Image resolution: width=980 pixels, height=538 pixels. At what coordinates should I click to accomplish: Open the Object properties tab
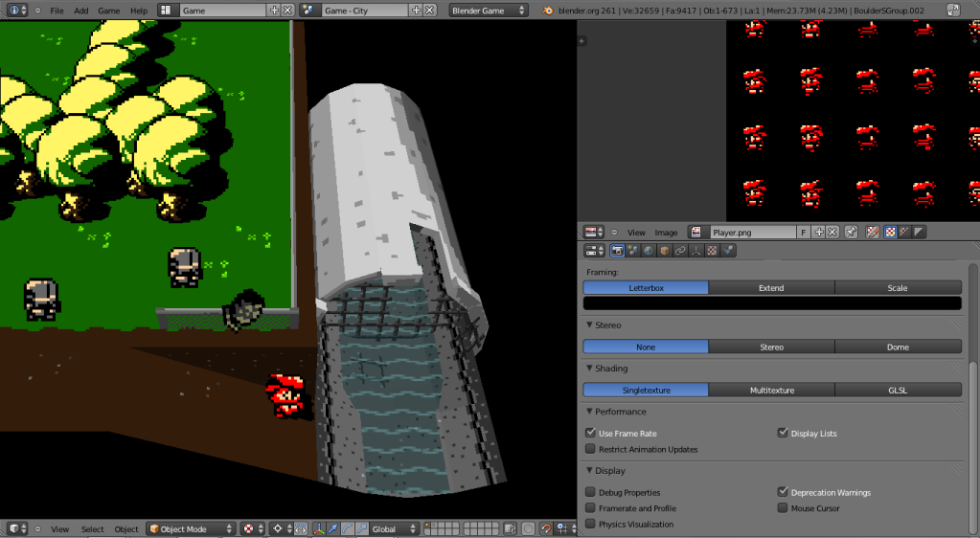[665, 251]
